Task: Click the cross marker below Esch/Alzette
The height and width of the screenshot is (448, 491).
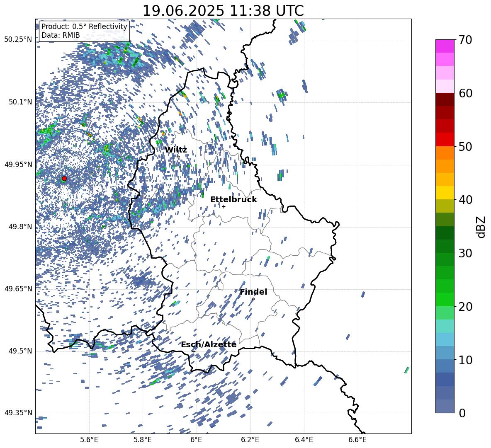Action: 194,351
